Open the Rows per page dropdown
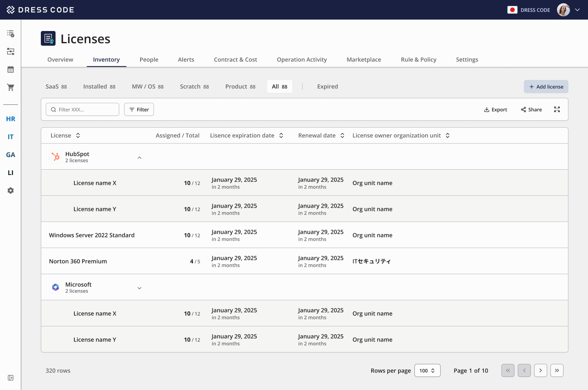 tap(427, 370)
